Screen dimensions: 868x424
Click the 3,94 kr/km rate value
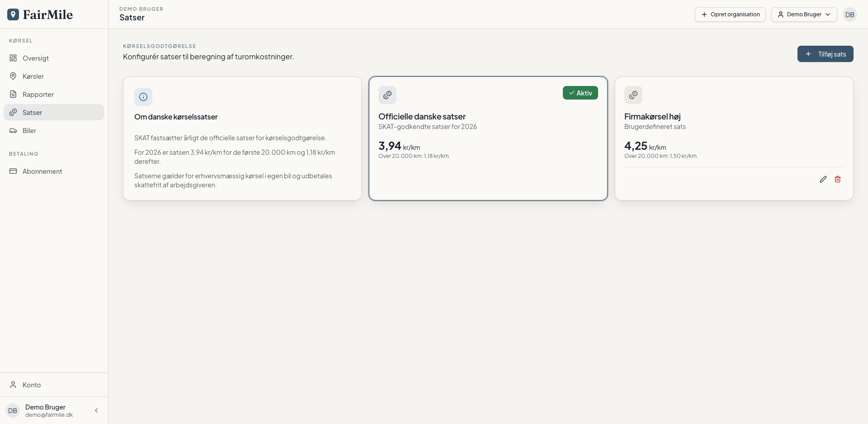pyautogui.click(x=399, y=146)
